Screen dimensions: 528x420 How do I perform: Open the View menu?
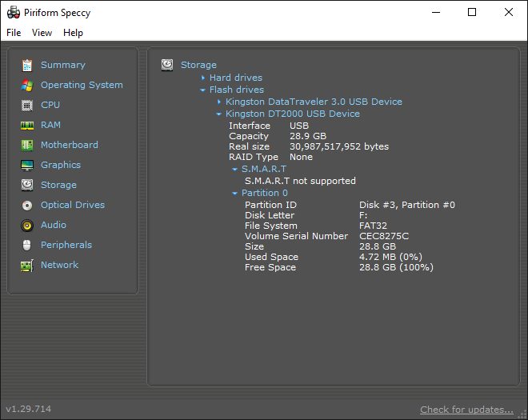pos(42,33)
